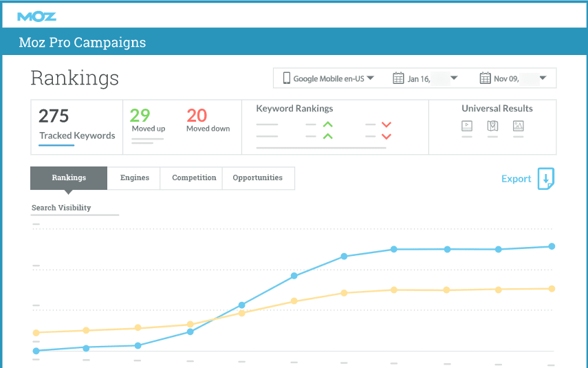Click the Moz Pro Campaigns header title
588x368 pixels.
coord(83,43)
